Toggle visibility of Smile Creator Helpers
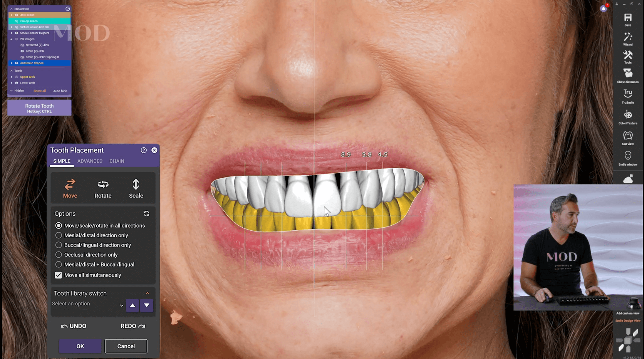 17,33
